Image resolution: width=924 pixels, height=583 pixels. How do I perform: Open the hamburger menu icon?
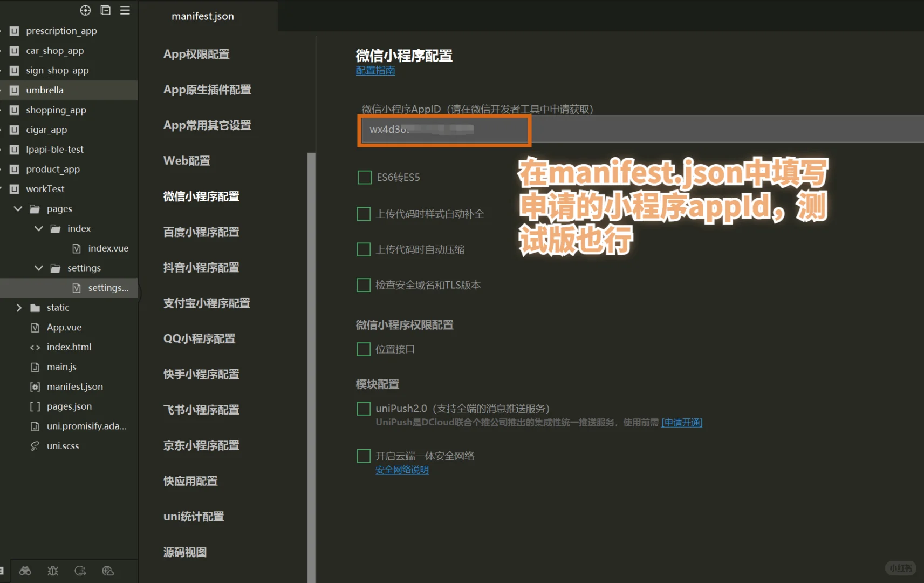[125, 10]
